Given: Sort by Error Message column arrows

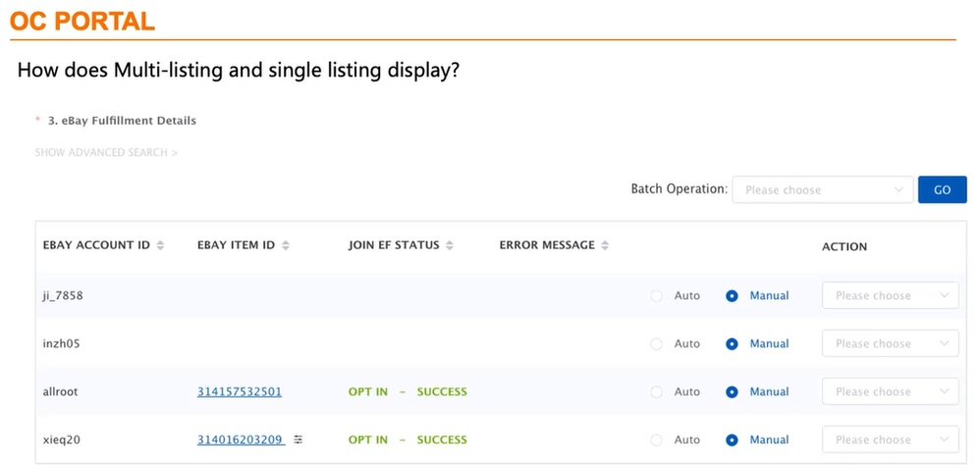Looking at the screenshot, I should pyautogui.click(x=605, y=245).
